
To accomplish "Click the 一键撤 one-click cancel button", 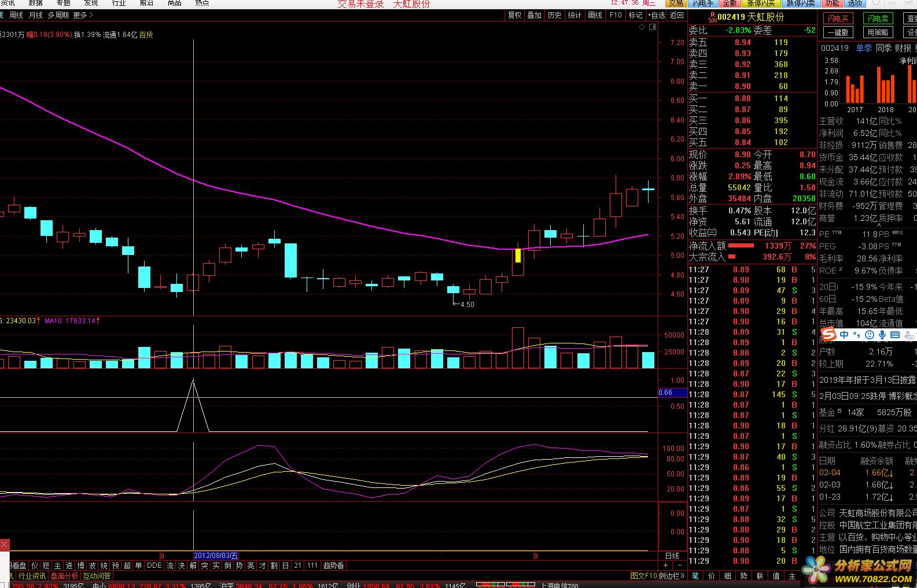I will tap(837, 32).
